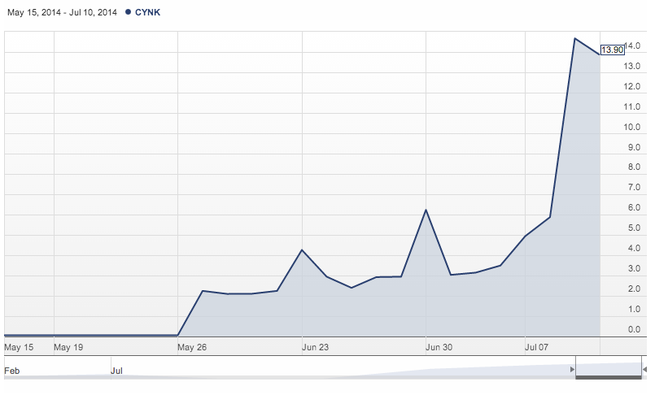655x395 pixels.
Task: Click the chart peak above 14.0
Action: (x=575, y=39)
